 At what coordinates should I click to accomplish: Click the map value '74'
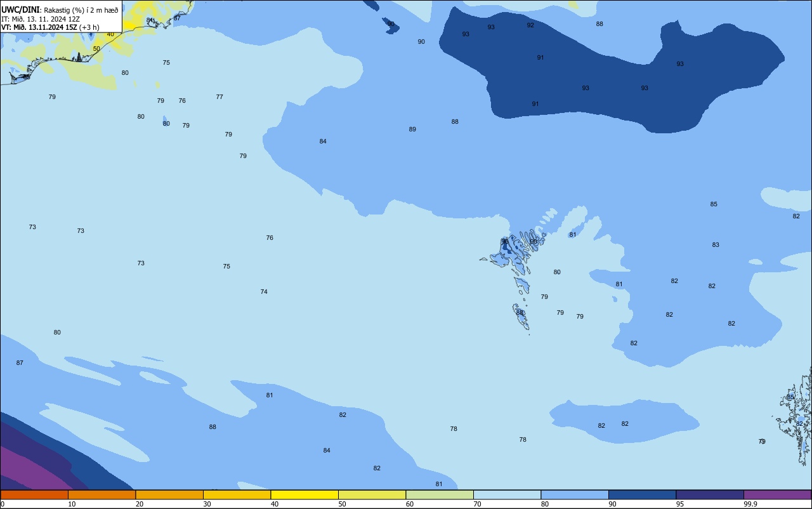pyautogui.click(x=264, y=292)
